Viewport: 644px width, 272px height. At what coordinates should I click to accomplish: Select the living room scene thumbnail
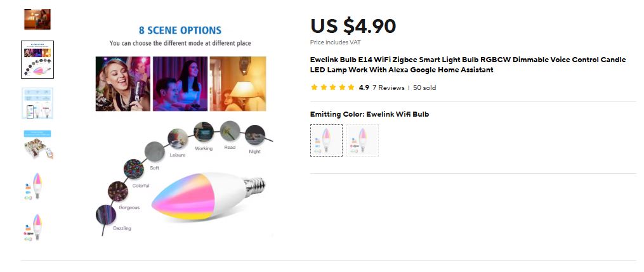[37, 19]
